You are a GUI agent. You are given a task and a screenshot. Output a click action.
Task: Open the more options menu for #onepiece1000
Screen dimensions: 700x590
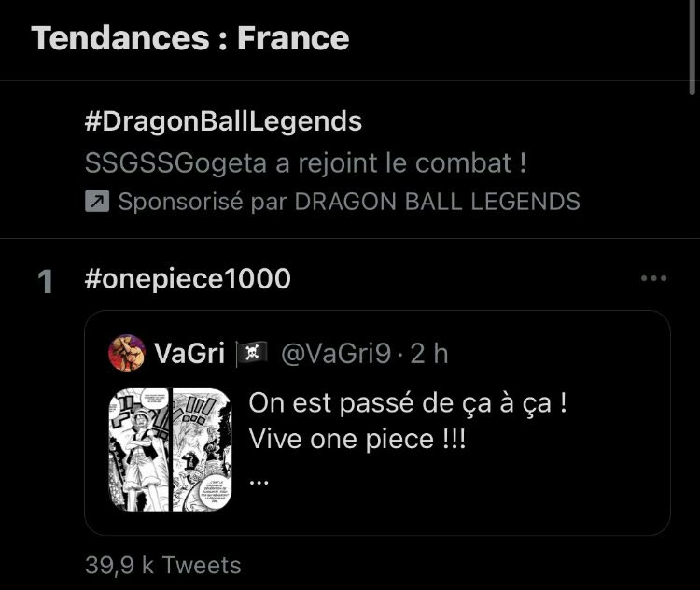653,278
